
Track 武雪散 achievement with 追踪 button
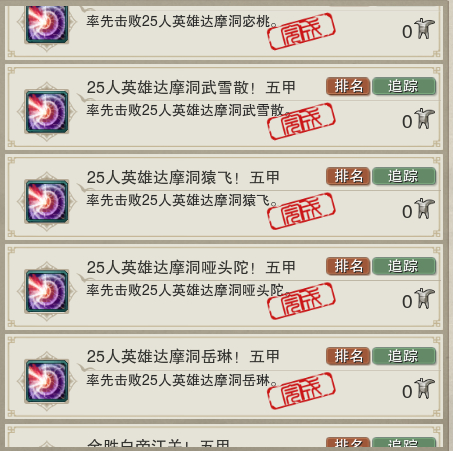point(404,86)
